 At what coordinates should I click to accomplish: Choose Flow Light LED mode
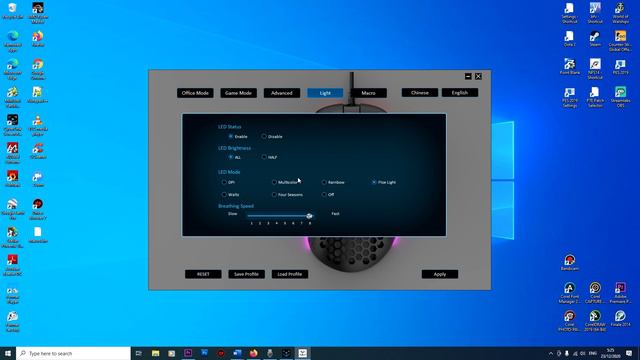coord(374,182)
